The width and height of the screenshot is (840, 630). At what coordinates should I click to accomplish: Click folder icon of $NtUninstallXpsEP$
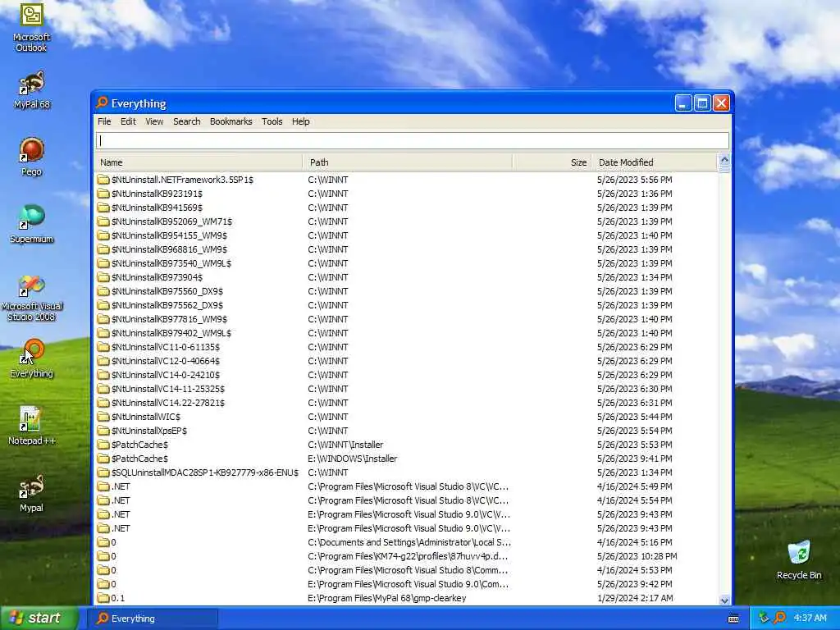103,431
